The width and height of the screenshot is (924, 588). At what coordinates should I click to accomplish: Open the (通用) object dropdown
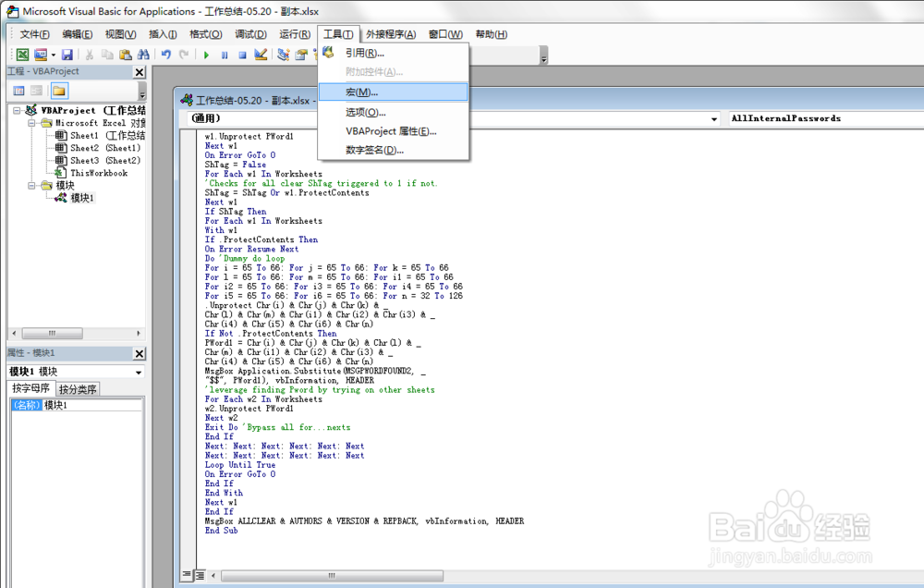pyautogui.click(x=713, y=118)
